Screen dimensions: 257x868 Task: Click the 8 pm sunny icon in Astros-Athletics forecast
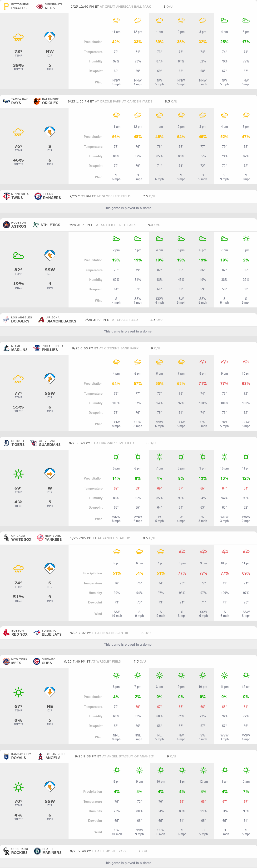point(246,239)
